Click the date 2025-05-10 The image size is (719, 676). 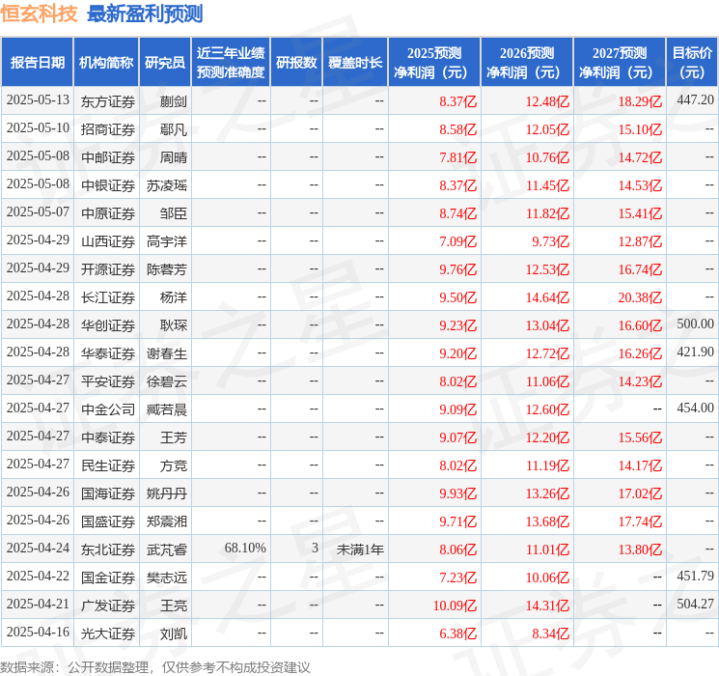(x=38, y=127)
